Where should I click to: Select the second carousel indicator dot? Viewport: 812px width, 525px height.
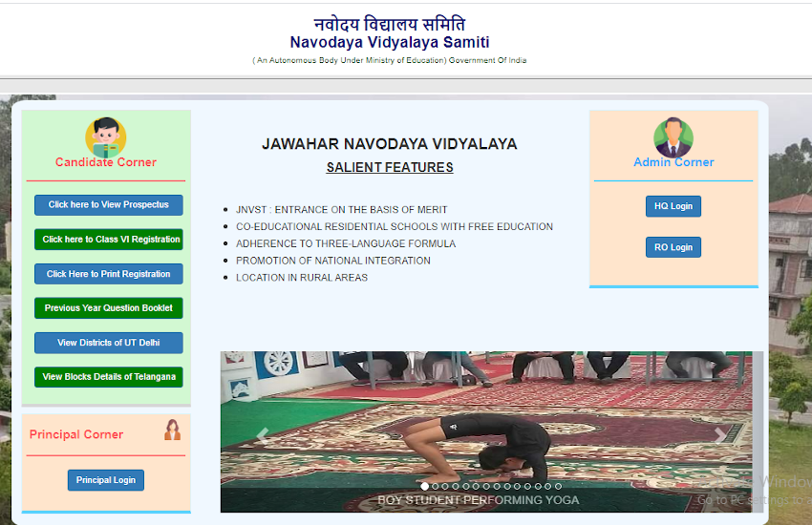point(435,486)
